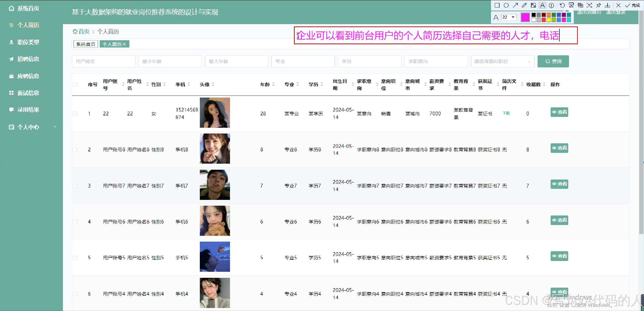The width and height of the screenshot is (644, 311).
Task: Cancel the screenshot with the X icon
Action: coord(618,5)
